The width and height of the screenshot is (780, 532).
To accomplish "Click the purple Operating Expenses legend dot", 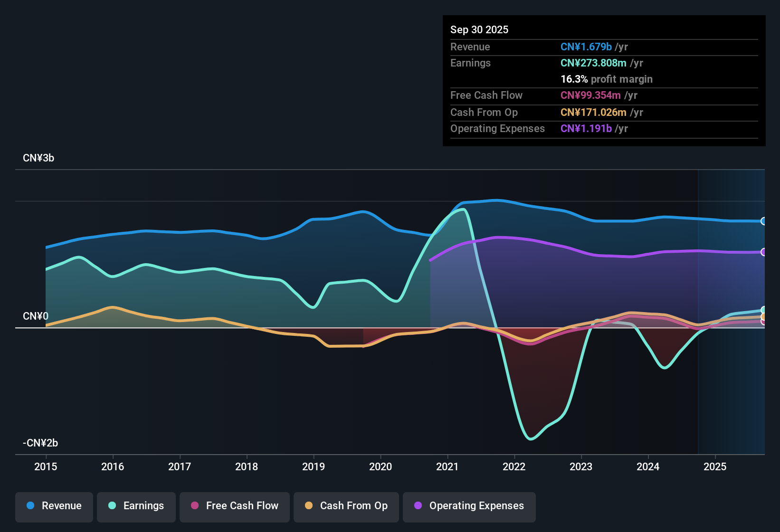I will tap(419, 506).
